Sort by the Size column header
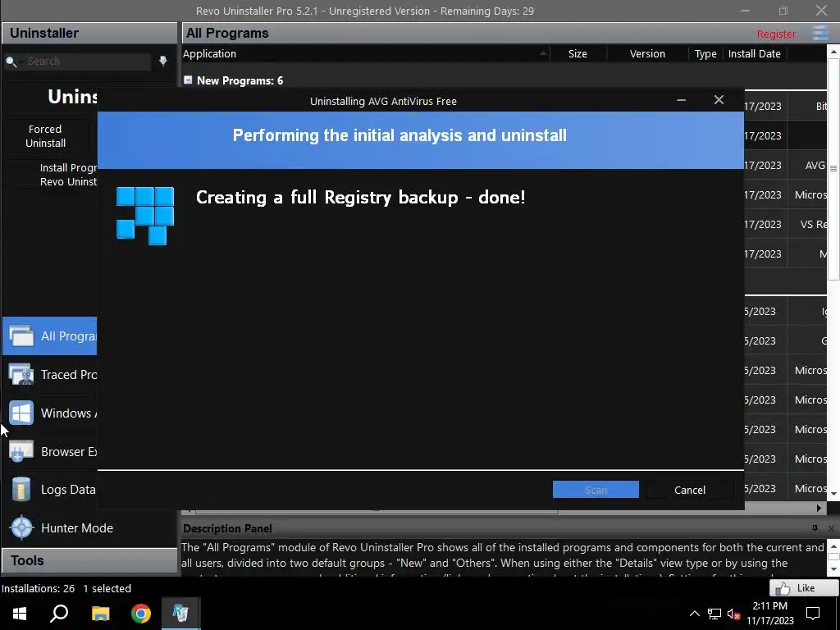Viewport: 840px width, 630px height. pos(577,53)
